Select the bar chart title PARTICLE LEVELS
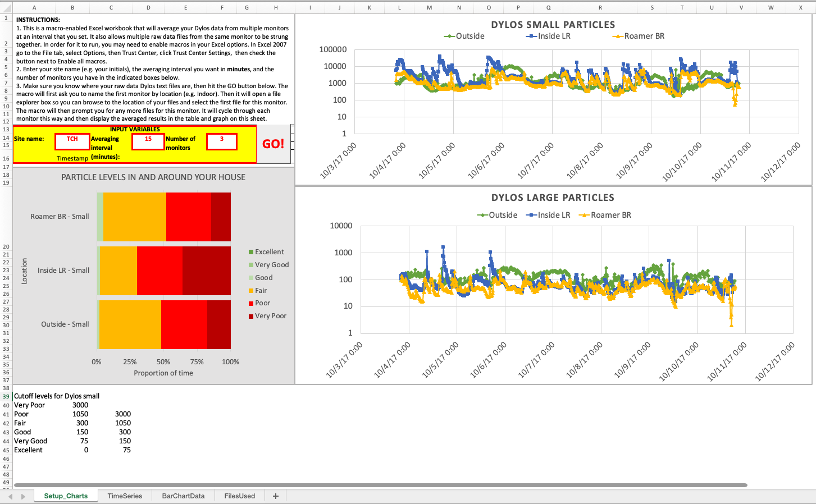Screen dimensions: 816x504 [153, 177]
